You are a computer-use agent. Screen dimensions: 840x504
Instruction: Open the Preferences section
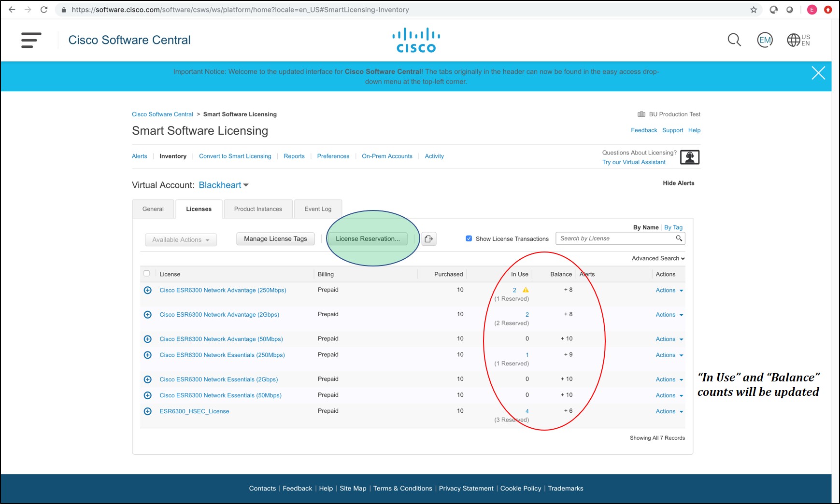pyautogui.click(x=333, y=156)
